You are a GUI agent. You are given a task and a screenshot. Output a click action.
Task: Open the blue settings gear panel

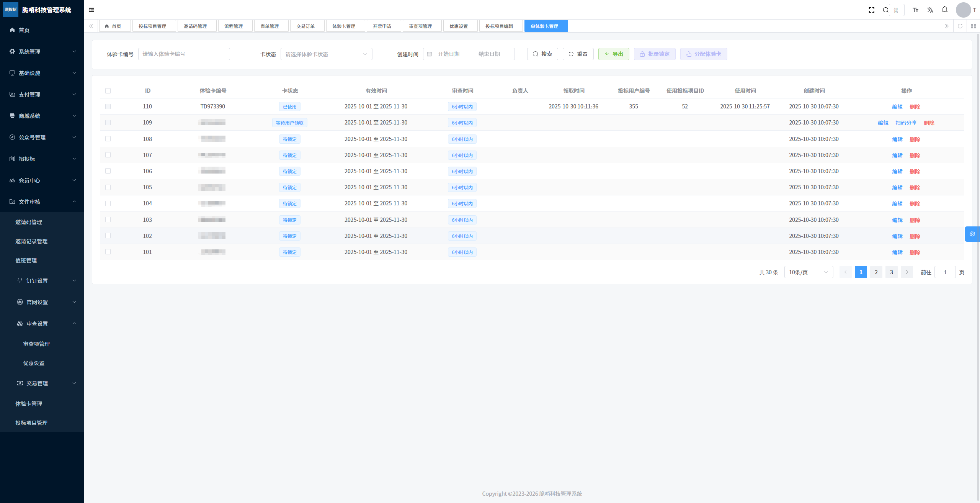(972, 234)
